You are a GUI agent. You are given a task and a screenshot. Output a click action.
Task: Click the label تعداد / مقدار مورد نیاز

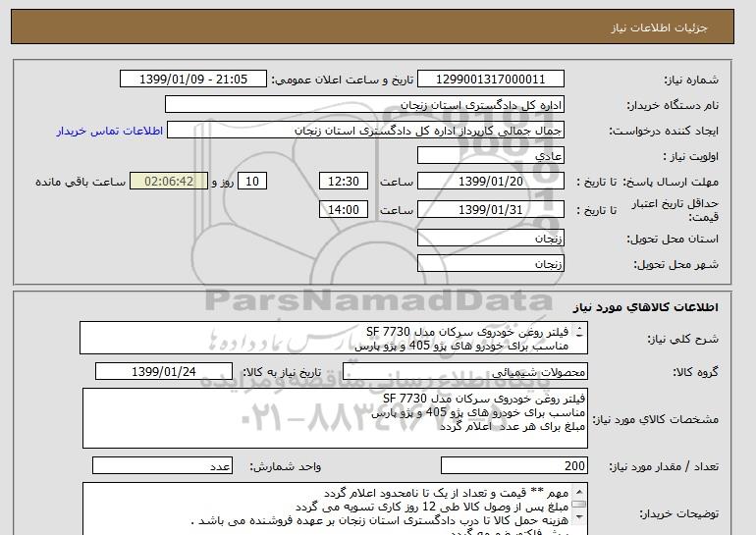(x=664, y=466)
